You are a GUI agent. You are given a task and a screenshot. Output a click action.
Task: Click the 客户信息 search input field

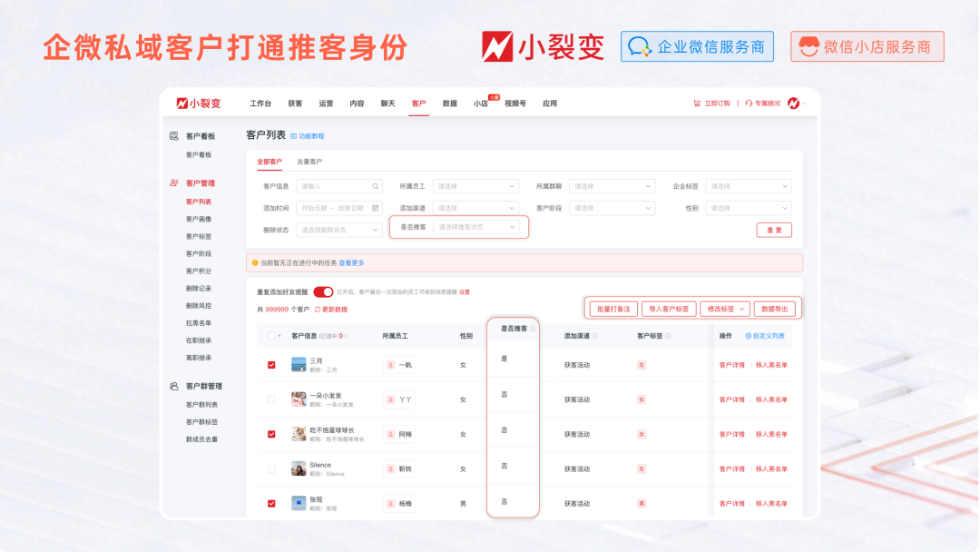338,185
